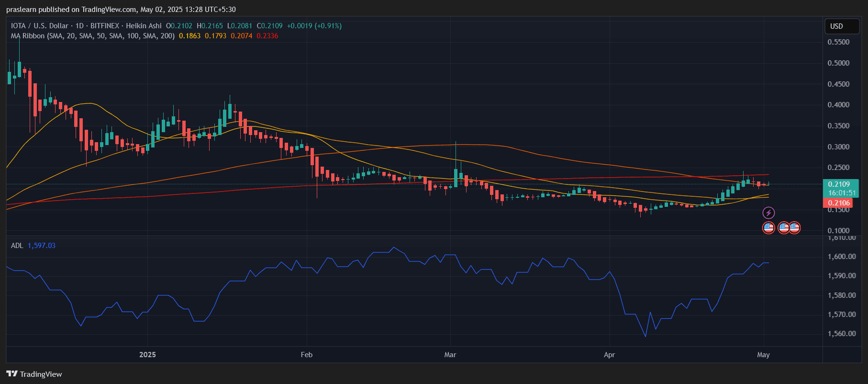Click the Apr label on time axis
Viewport: 868px width, 384px height.
point(609,355)
